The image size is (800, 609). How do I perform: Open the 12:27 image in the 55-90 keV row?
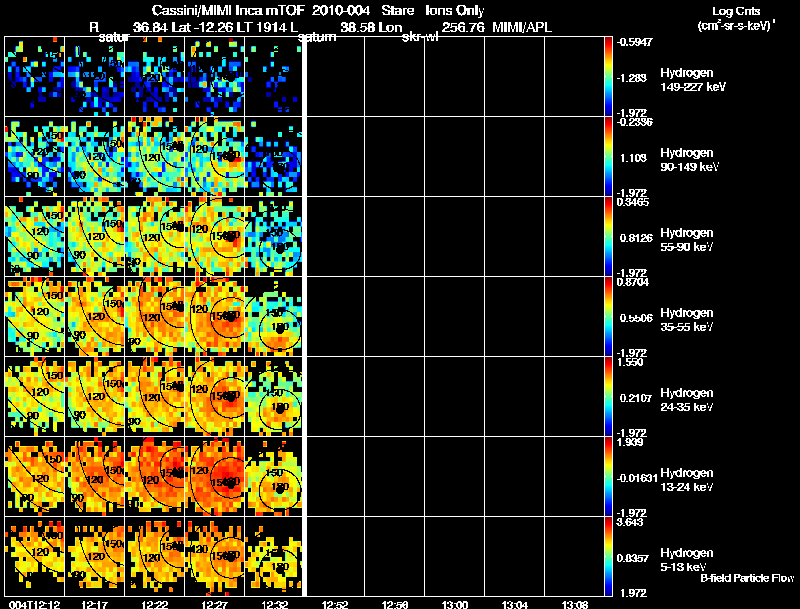point(214,237)
